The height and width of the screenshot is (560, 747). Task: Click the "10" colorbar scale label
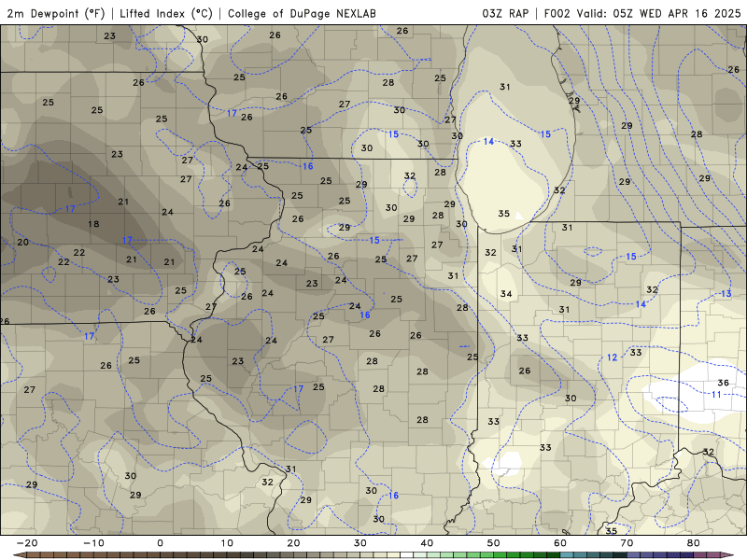(227, 543)
